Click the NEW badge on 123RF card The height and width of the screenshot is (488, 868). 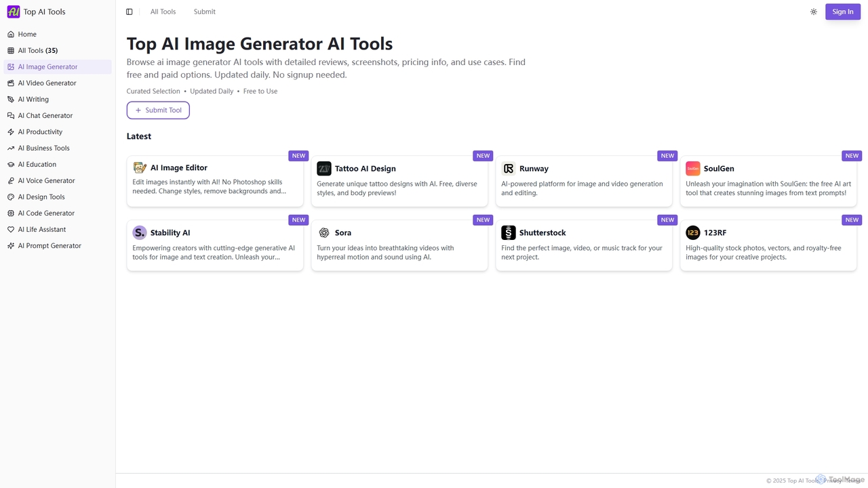[x=852, y=220]
